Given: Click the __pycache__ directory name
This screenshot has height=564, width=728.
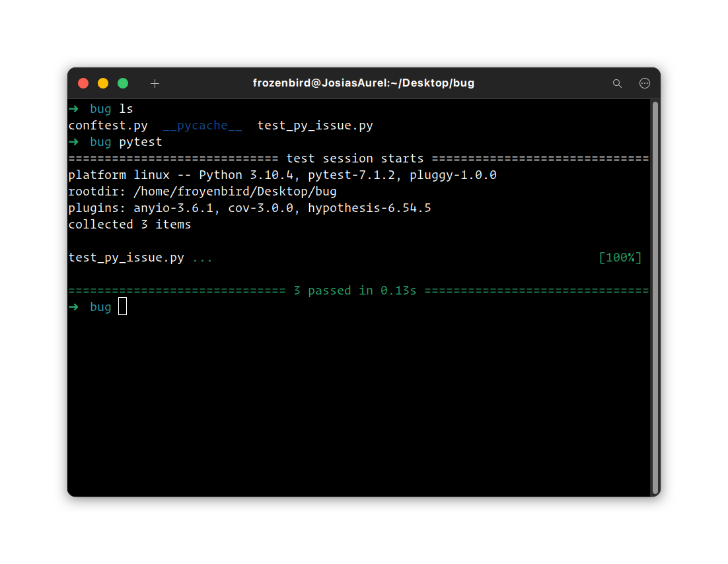Looking at the screenshot, I should tap(202, 125).
